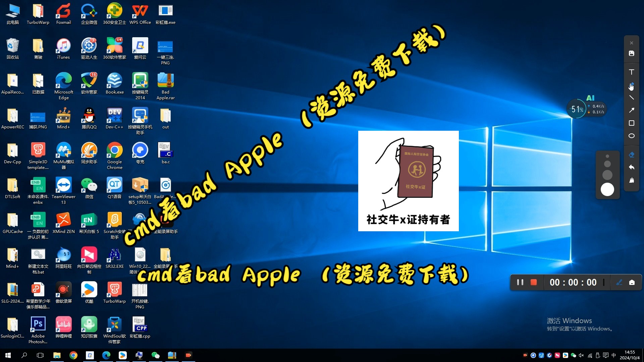Select the Mind+ robot desktop icon
Image resolution: width=644 pixels, height=362 pixels.
pos(63,119)
